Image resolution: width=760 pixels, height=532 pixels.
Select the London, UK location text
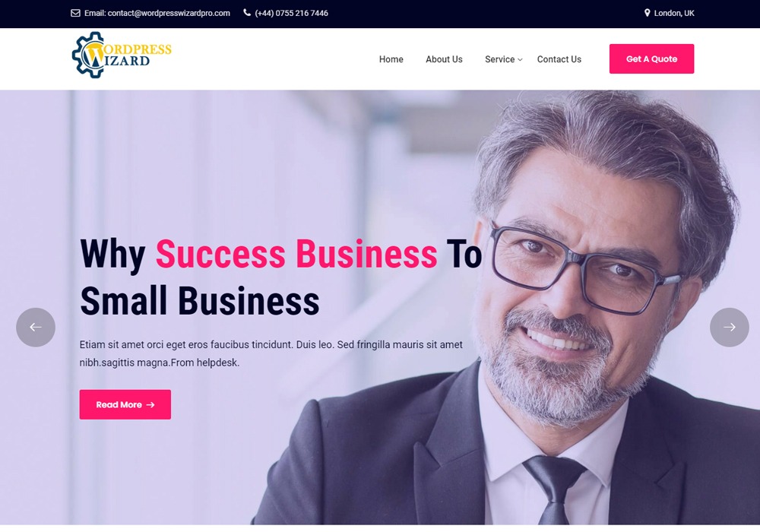674,13
